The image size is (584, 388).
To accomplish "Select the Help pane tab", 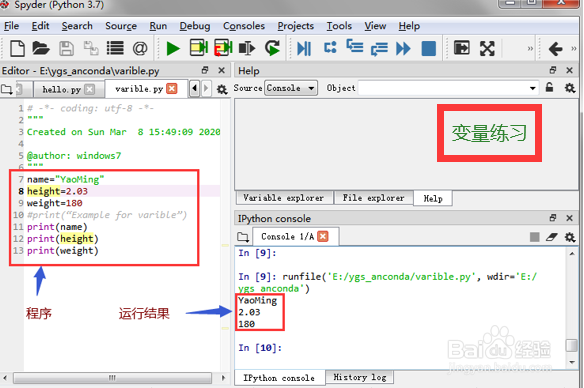I will click(433, 198).
